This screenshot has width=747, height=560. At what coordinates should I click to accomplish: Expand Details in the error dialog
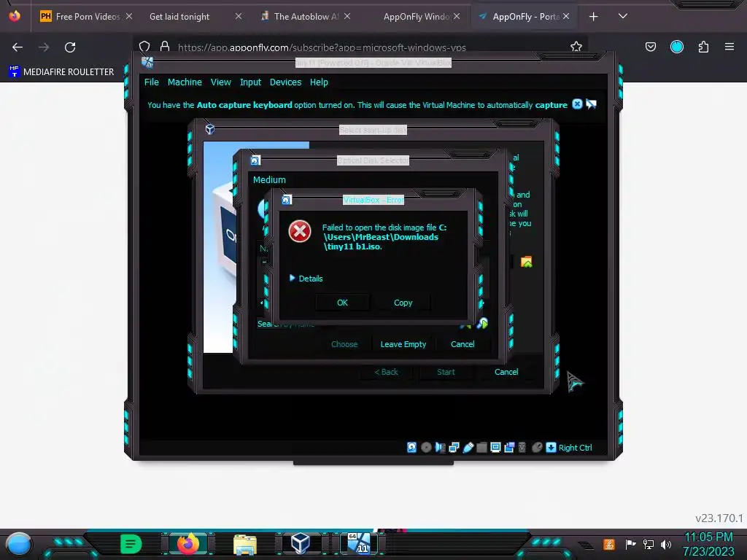(x=306, y=278)
